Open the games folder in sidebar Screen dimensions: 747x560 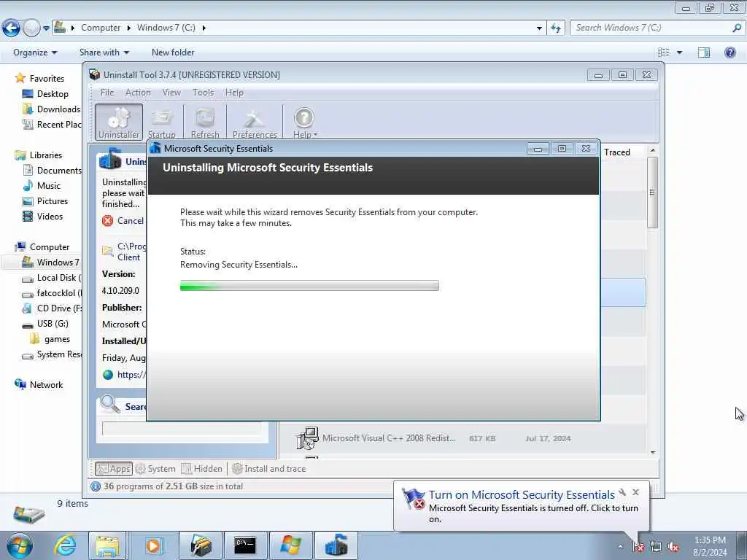pyautogui.click(x=50, y=339)
